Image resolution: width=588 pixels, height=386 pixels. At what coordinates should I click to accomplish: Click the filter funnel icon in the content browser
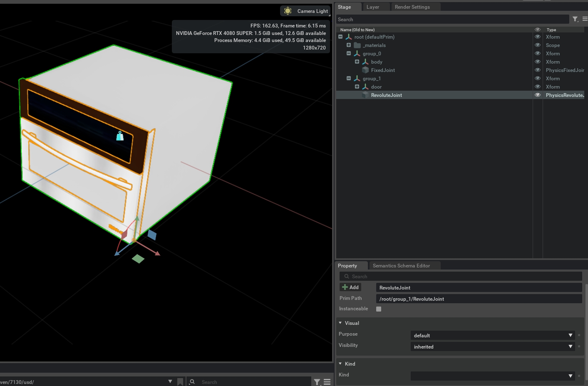[x=317, y=381]
